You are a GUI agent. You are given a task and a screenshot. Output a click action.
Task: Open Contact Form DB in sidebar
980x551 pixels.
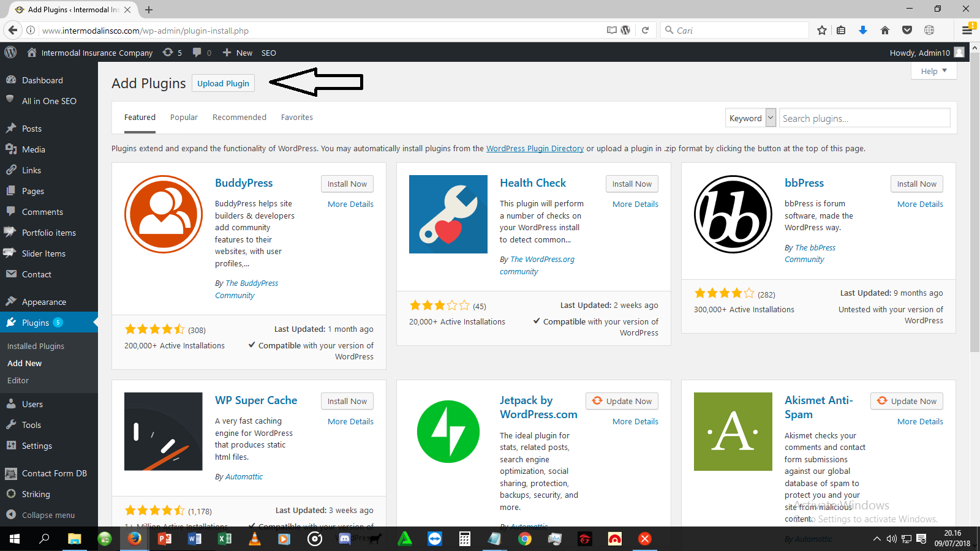49,473
